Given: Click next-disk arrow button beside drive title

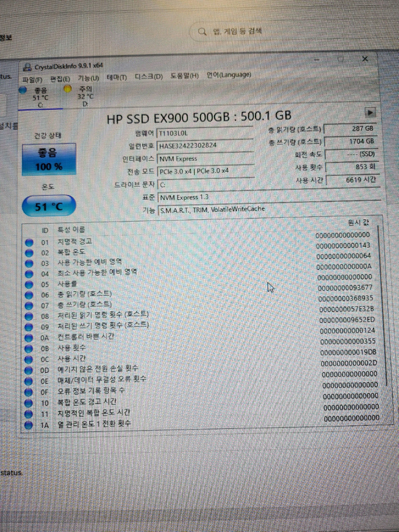Looking at the screenshot, I should tap(370, 112).
